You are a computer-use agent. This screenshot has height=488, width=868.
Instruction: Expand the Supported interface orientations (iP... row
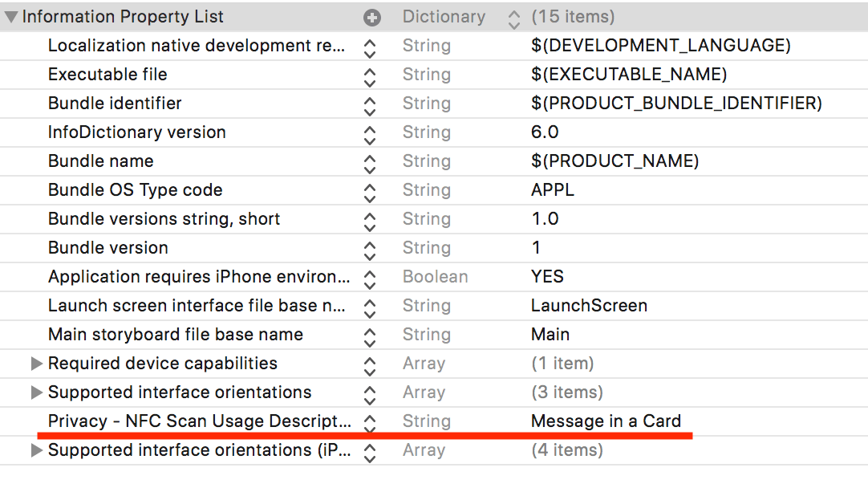tap(36, 450)
